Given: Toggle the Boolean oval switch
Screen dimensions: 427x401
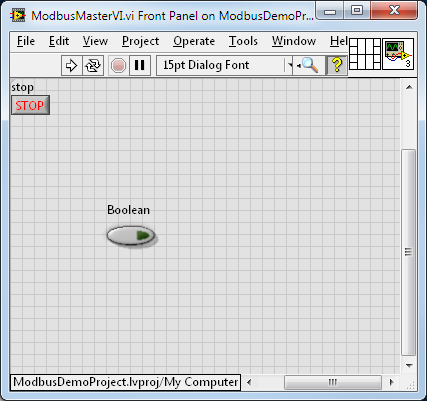Looking at the screenshot, I should [x=131, y=236].
